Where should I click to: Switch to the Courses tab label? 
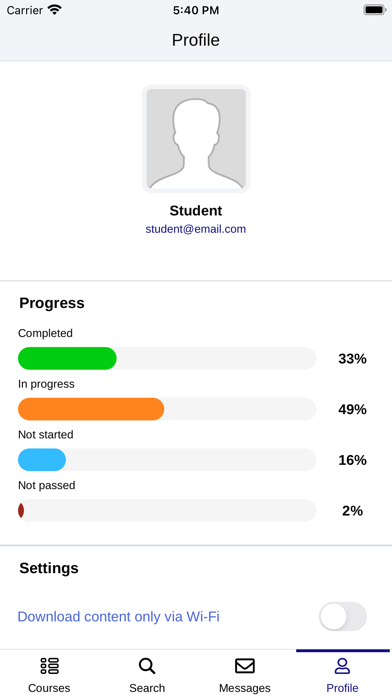click(49, 688)
